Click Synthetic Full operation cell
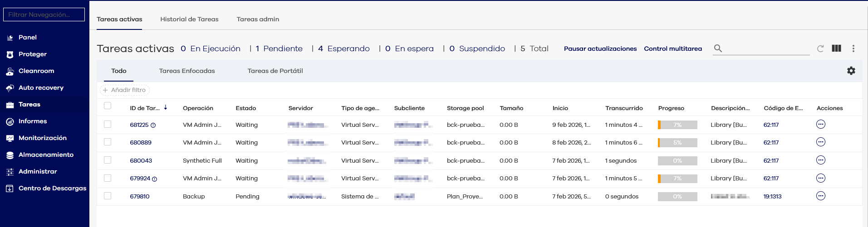Screen dimensions: 868x227 [202, 160]
